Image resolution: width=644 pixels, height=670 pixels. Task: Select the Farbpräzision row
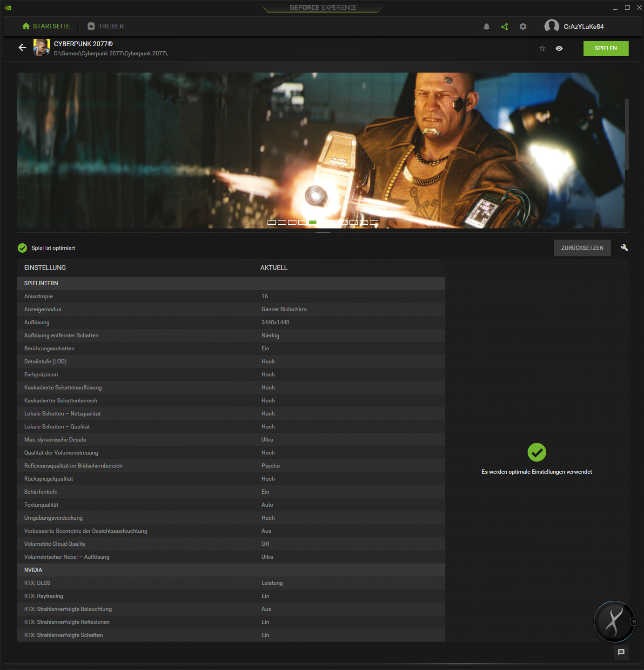pyautogui.click(x=231, y=375)
